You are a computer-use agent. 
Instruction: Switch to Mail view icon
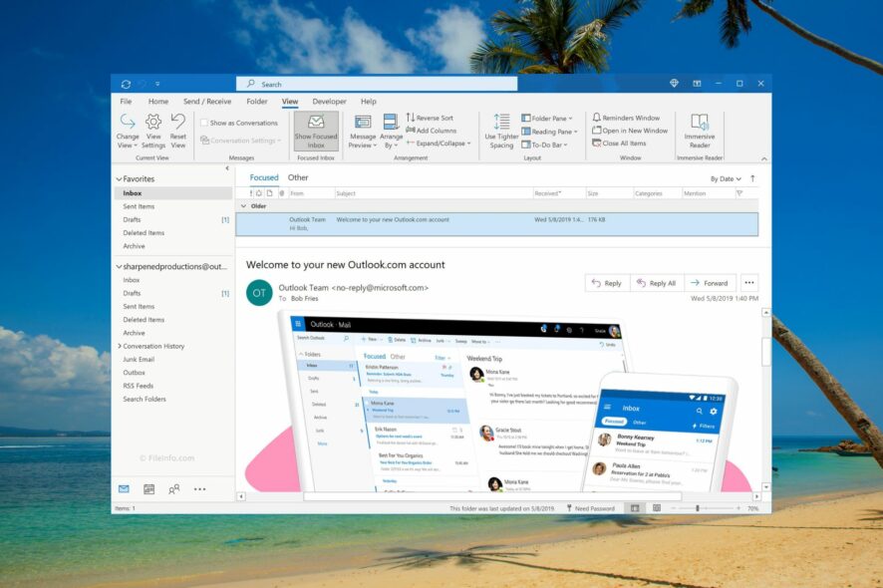124,489
